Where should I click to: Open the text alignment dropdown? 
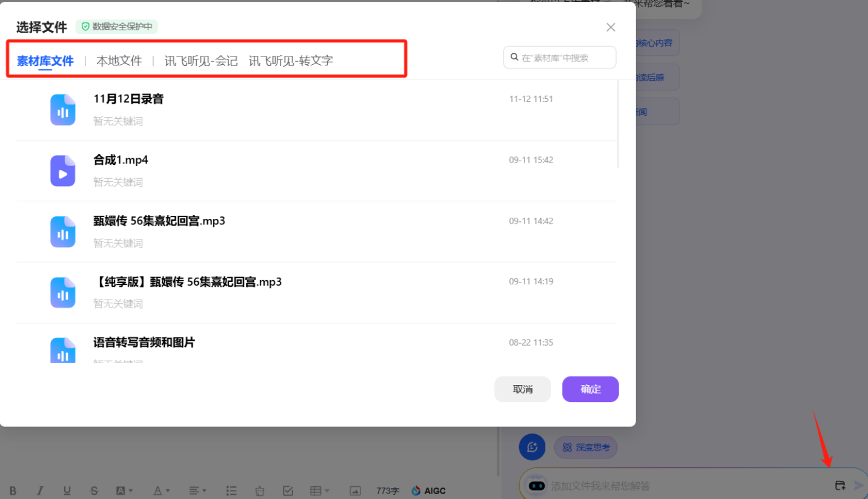(197, 491)
